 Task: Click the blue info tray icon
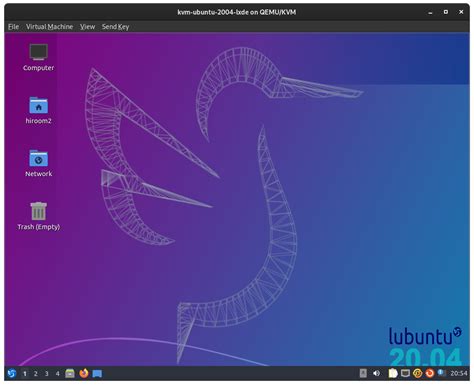click(442, 373)
